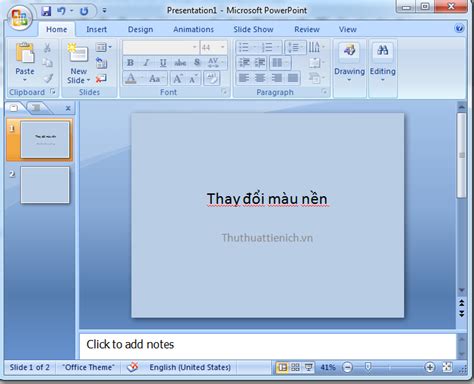Open the Paragraph dialog launcher
This screenshot has height=384, width=474.
pyautogui.click(x=324, y=92)
